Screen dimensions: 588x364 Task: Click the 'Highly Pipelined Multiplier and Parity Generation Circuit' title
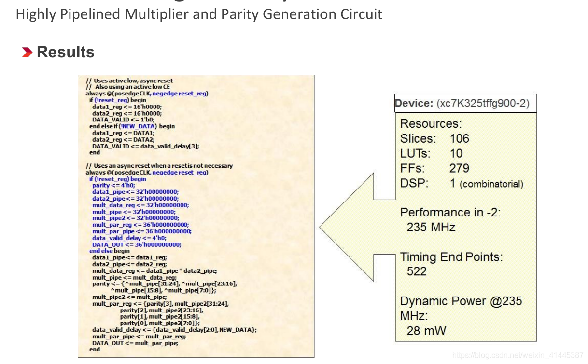click(199, 14)
